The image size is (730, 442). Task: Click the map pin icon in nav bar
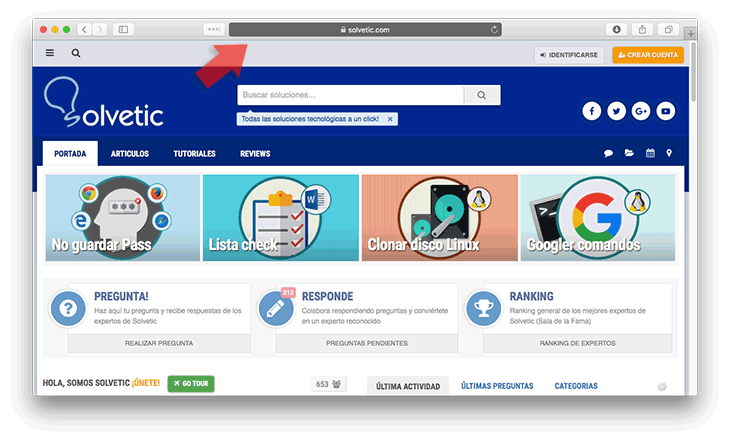point(669,153)
